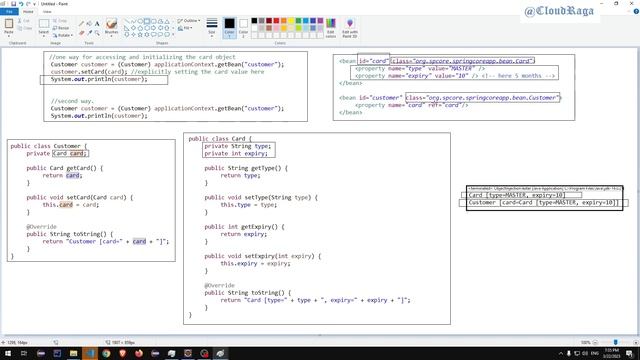The image size is (640, 360).
Task: Click the zoom in plus button
Action: [636, 342]
